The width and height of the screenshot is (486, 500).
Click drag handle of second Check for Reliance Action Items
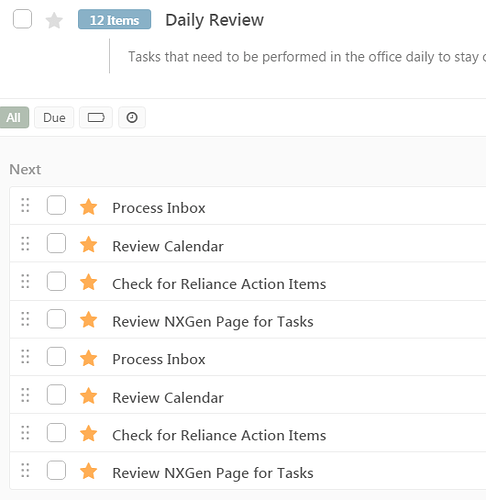pos(25,433)
